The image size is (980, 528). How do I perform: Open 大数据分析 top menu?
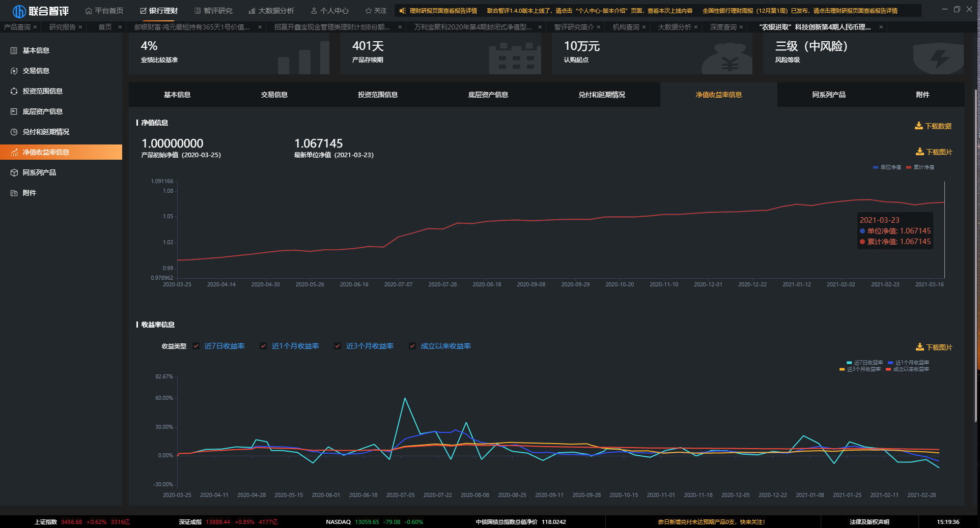click(x=271, y=11)
